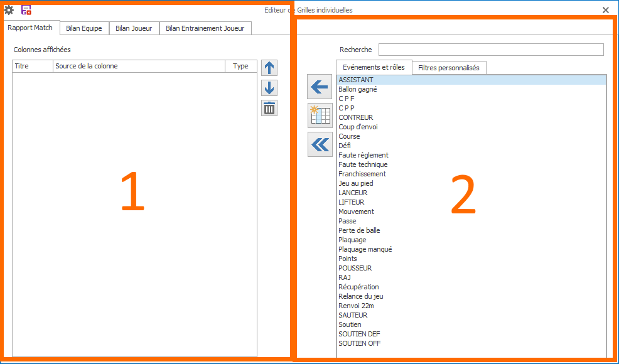Select ASSISTANT in the events list
This screenshot has height=364, width=619.
tap(355, 80)
